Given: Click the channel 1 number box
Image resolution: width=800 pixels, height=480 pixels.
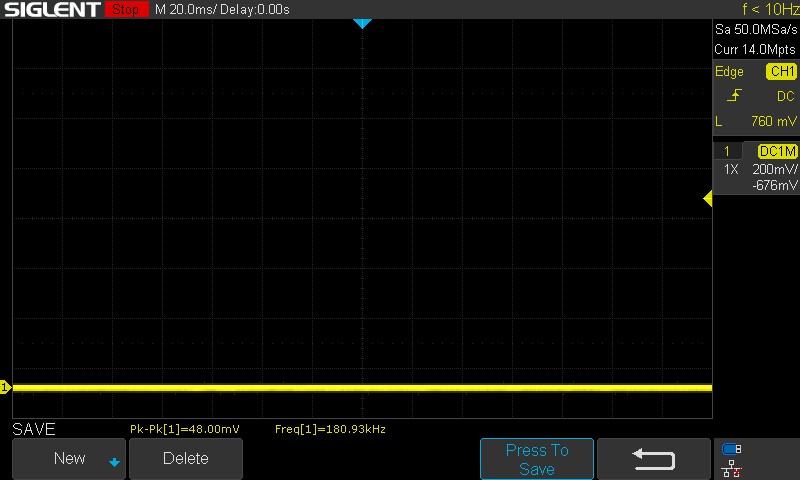Looking at the screenshot, I should 727,151.
